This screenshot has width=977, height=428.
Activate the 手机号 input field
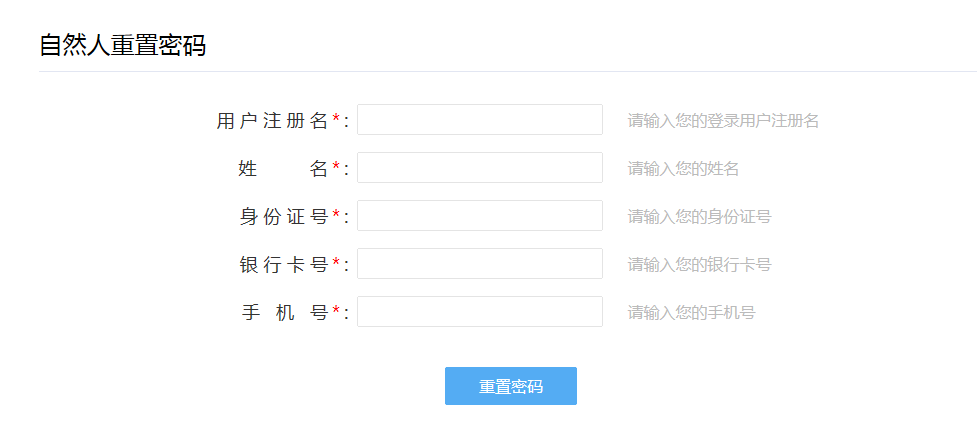480,311
